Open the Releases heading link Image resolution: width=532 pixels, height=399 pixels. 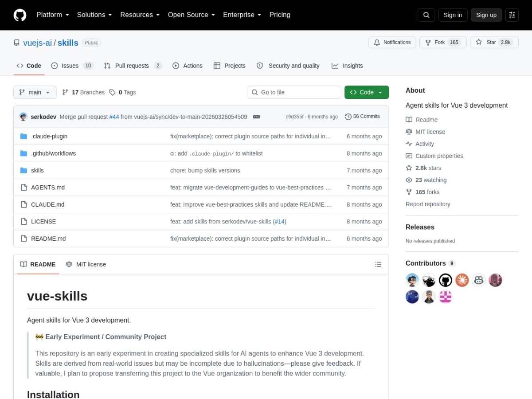[x=420, y=227]
